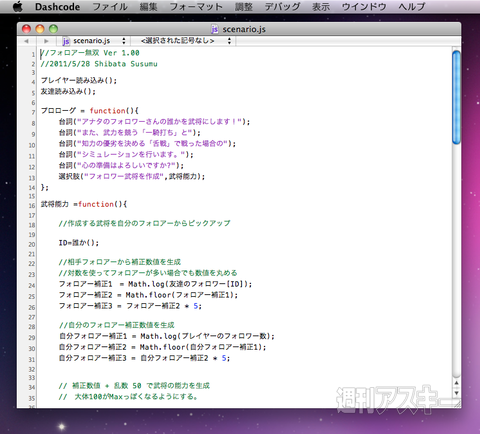Click the scrollbar down arrow

coord(457,393)
